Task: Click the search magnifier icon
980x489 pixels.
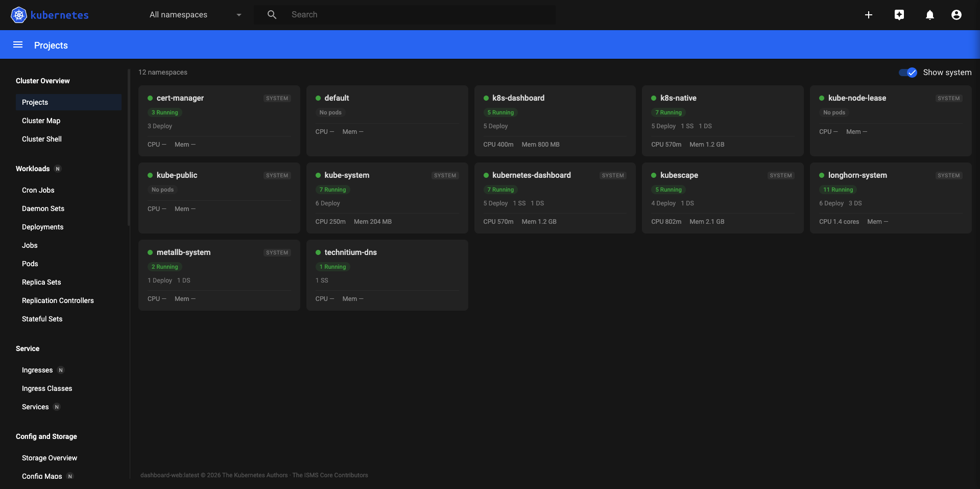Action: (x=272, y=15)
